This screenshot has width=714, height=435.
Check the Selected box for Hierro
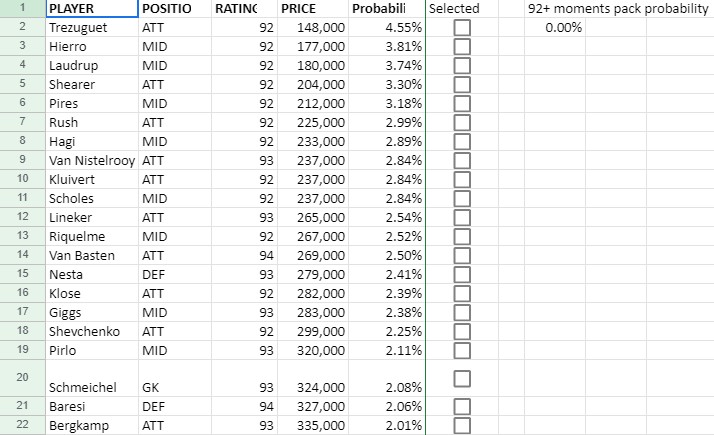[x=462, y=46]
